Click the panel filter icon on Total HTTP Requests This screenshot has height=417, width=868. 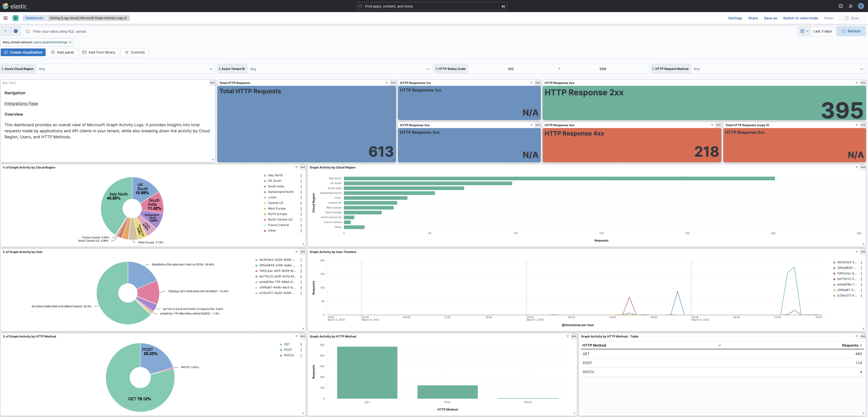tap(386, 83)
